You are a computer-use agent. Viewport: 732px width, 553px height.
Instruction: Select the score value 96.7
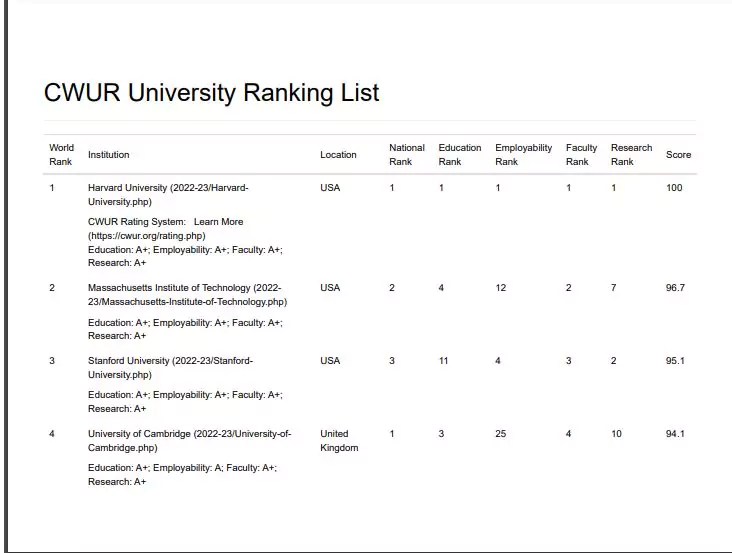tap(675, 287)
